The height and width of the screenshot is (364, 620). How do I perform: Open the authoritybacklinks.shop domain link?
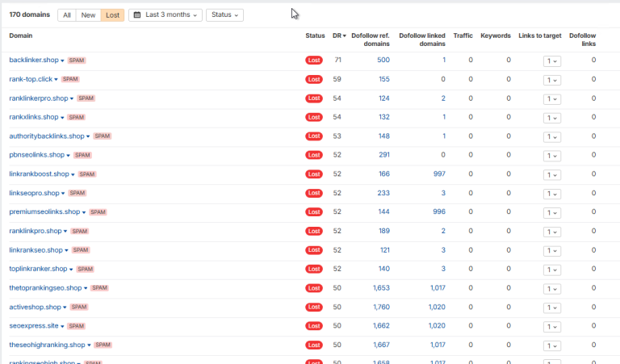coord(47,136)
